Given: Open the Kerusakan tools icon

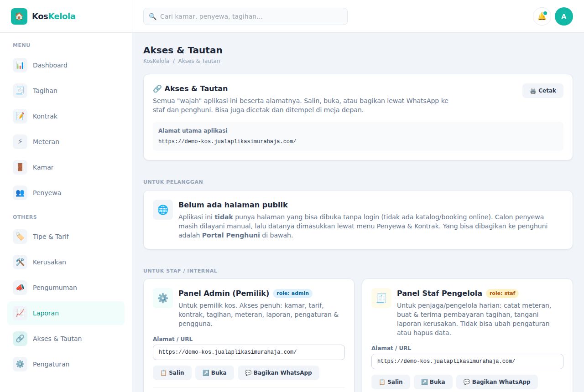Looking at the screenshot, I should 20,262.
